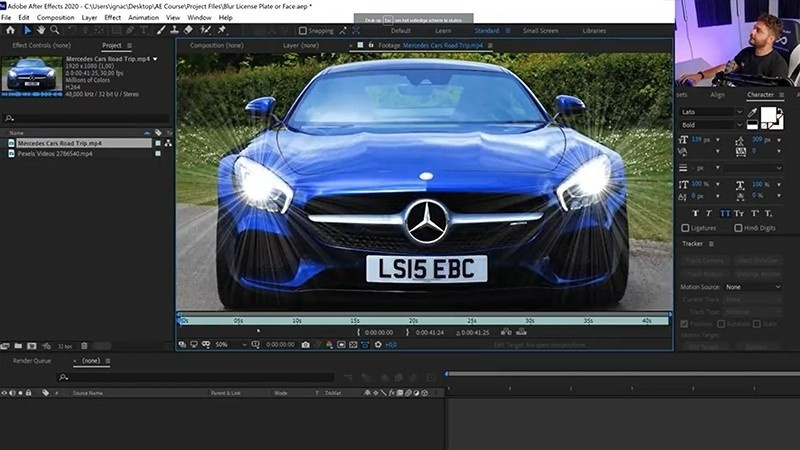The width and height of the screenshot is (800, 450).
Task: Toggle the Hindi Digits checkbox
Action: (739, 228)
